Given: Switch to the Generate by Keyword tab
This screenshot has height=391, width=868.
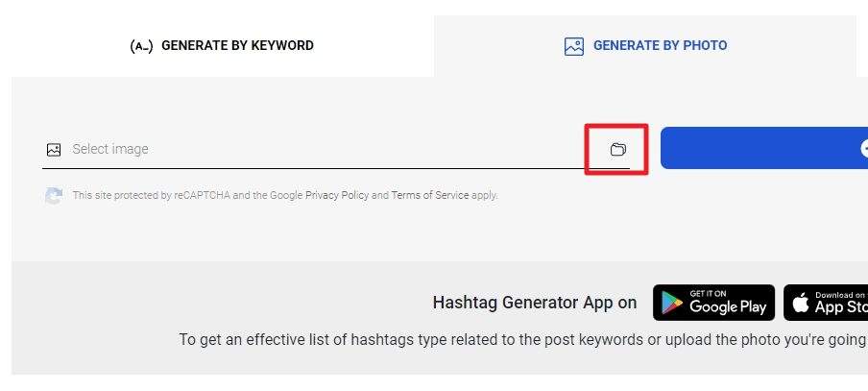Looking at the screenshot, I should (222, 45).
